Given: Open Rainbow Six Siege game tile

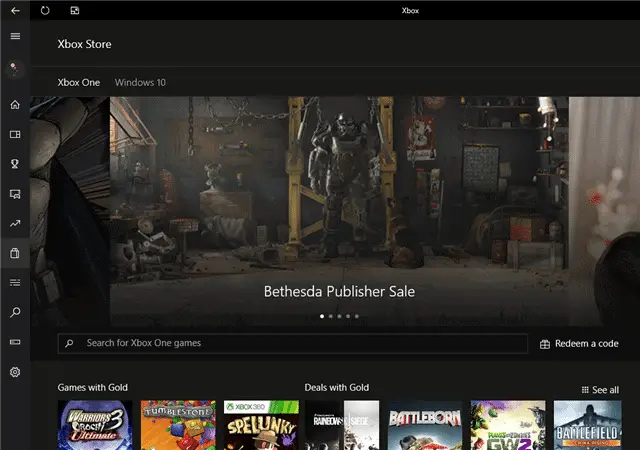Looking at the screenshot, I should (x=342, y=425).
